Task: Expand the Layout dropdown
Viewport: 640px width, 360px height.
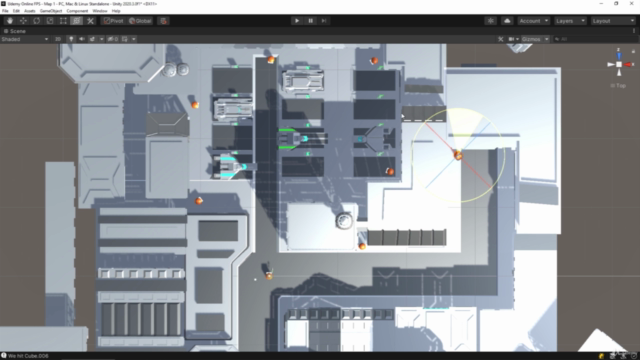Action: (613, 21)
